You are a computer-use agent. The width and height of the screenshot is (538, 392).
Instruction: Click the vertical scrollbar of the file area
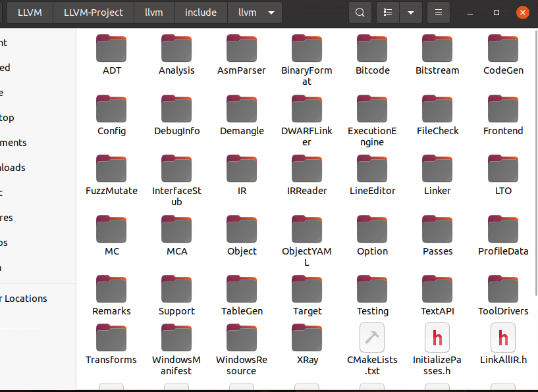coord(536,162)
